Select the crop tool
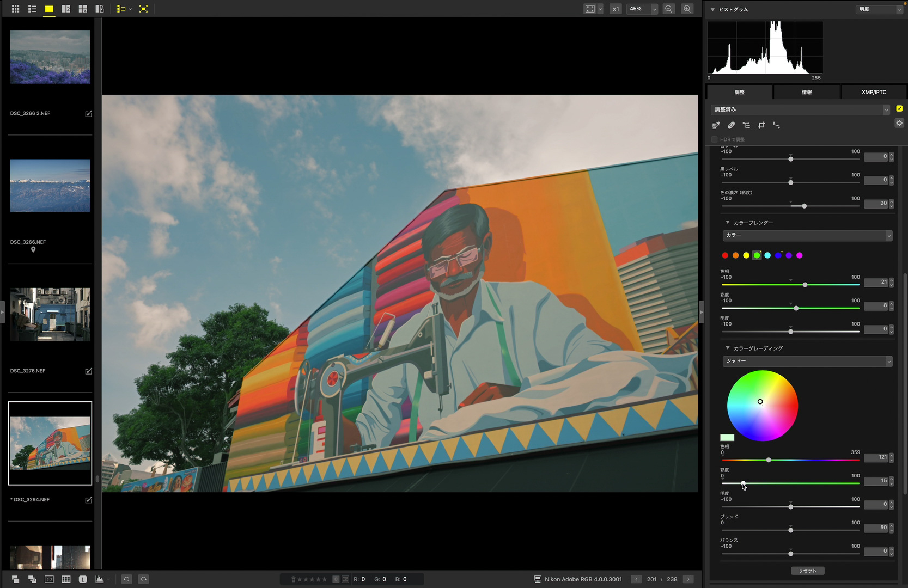 [x=761, y=125]
